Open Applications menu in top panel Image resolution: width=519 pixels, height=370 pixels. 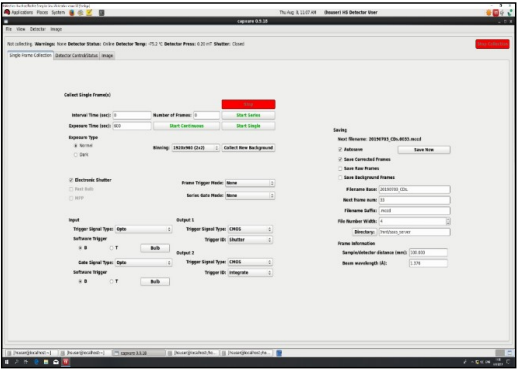coord(22,12)
